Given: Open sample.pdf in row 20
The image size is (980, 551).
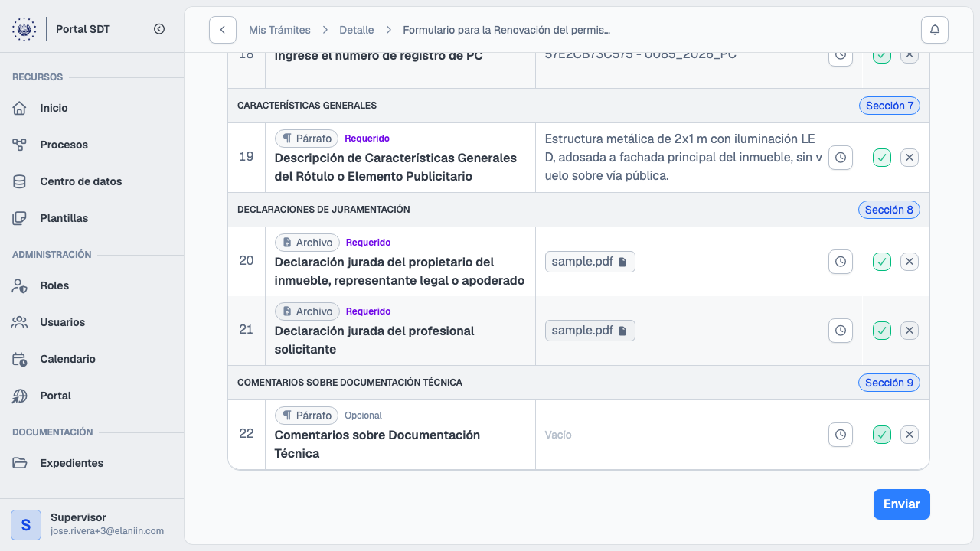Looking at the screenshot, I should coord(590,262).
